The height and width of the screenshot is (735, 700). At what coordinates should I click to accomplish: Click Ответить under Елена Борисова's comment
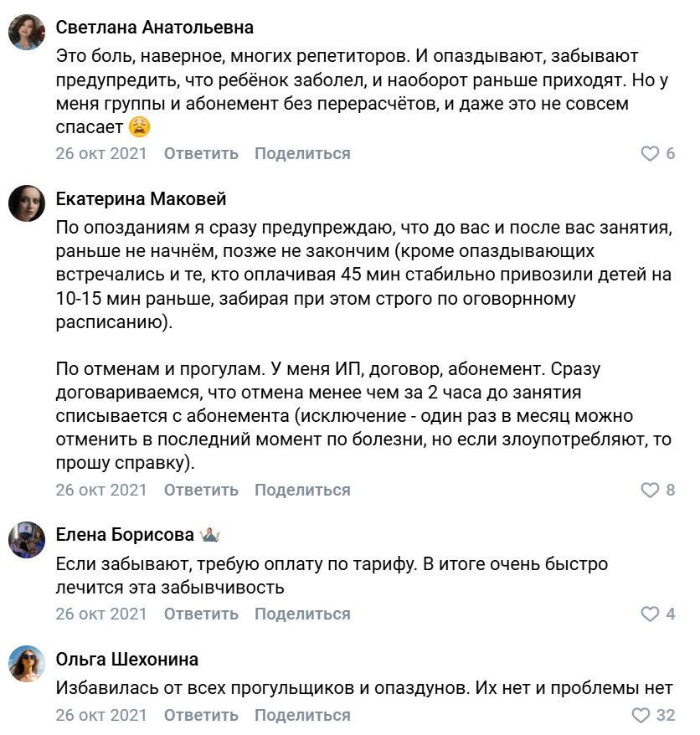tap(201, 614)
